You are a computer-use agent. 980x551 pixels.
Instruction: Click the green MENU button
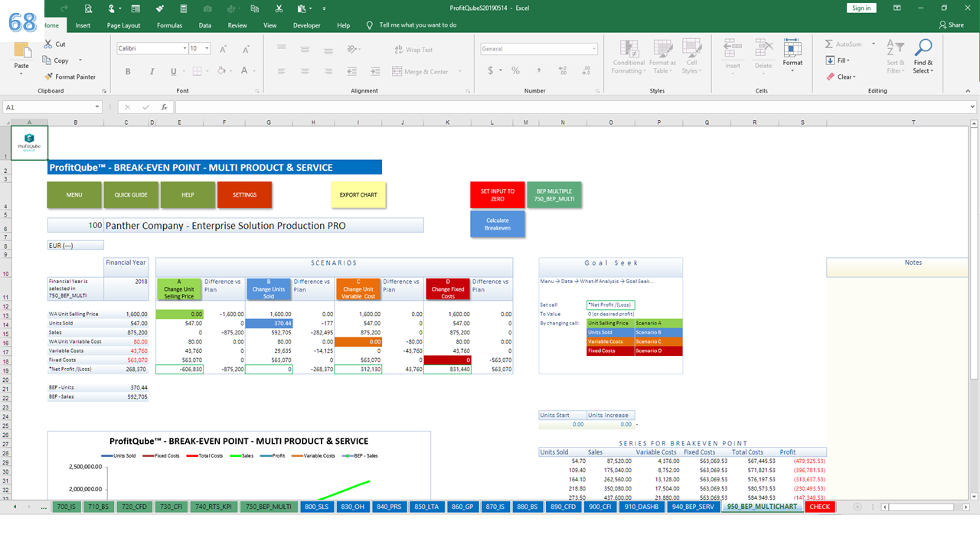click(74, 195)
